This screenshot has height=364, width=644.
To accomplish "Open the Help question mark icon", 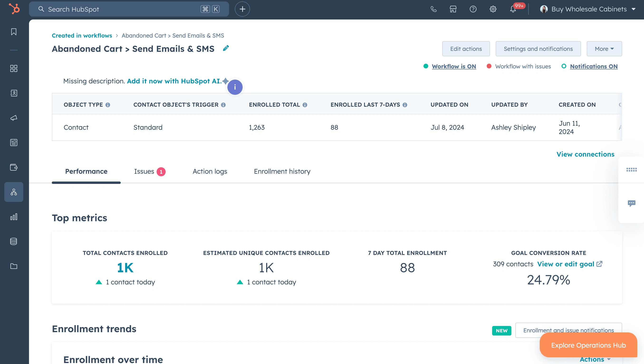I will click(473, 9).
